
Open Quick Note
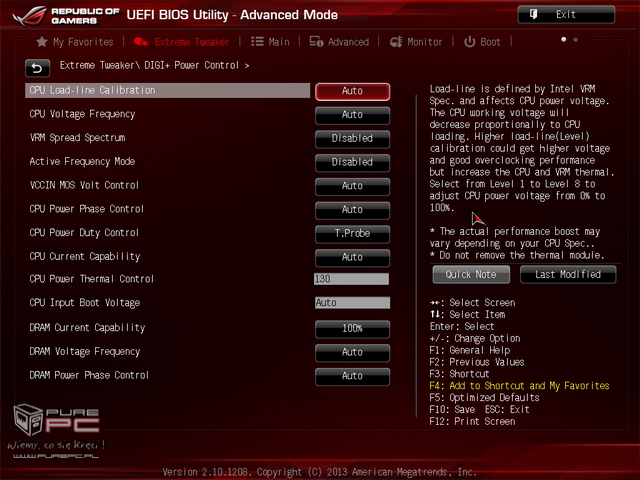471,275
